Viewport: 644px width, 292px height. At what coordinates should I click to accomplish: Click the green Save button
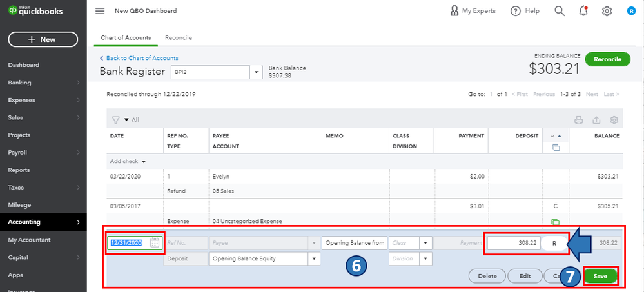point(600,276)
